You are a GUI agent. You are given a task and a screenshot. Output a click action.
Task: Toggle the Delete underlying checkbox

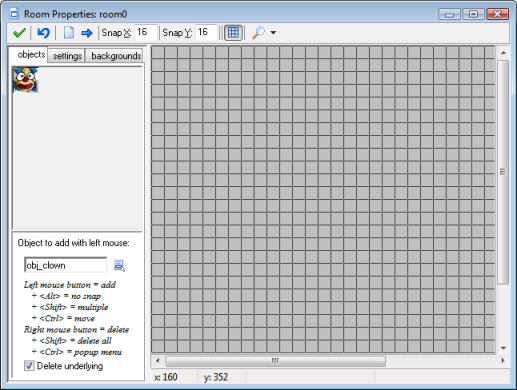coord(29,366)
